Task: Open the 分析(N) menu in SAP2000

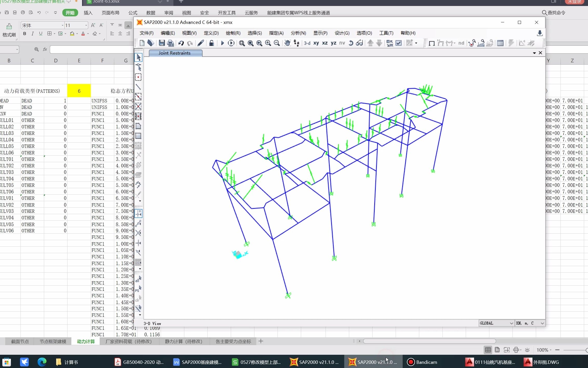Action: tap(298, 33)
